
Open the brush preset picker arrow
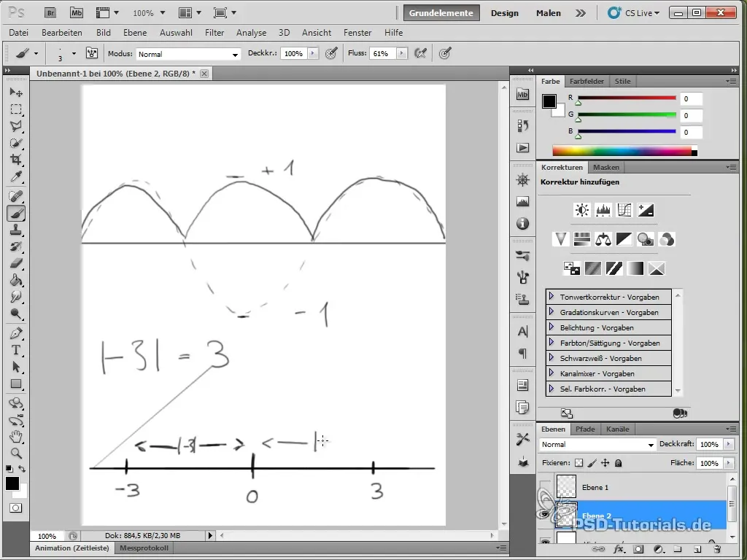pos(74,54)
